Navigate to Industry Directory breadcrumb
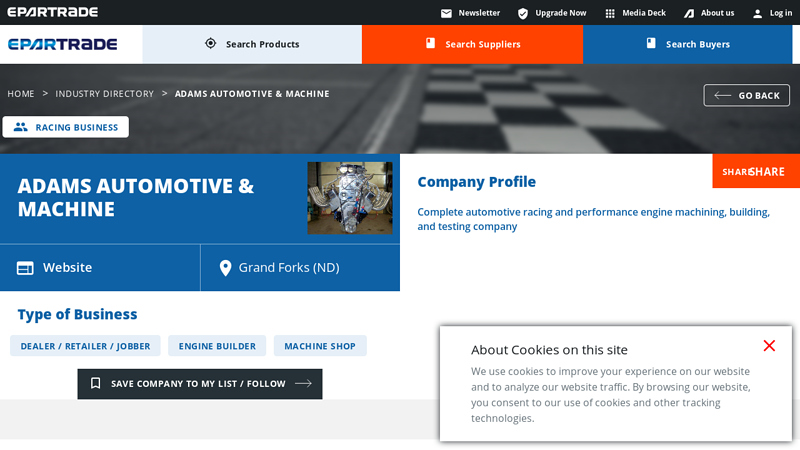The image size is (800, 450). [x=105, y=94]
